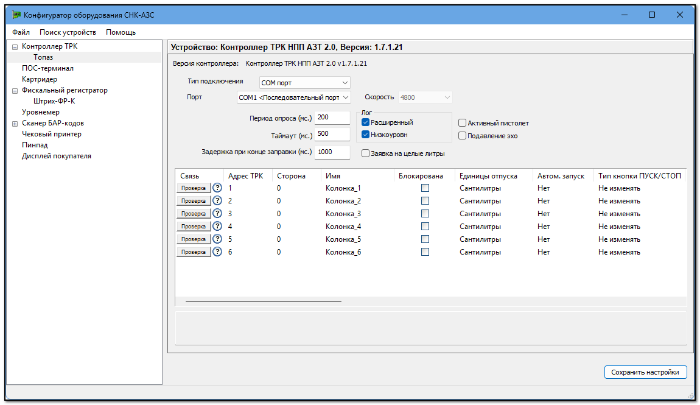The image size is (700, 405).
Task: Click Проверка button for Колонка_5
Action: tap(193, 239)
